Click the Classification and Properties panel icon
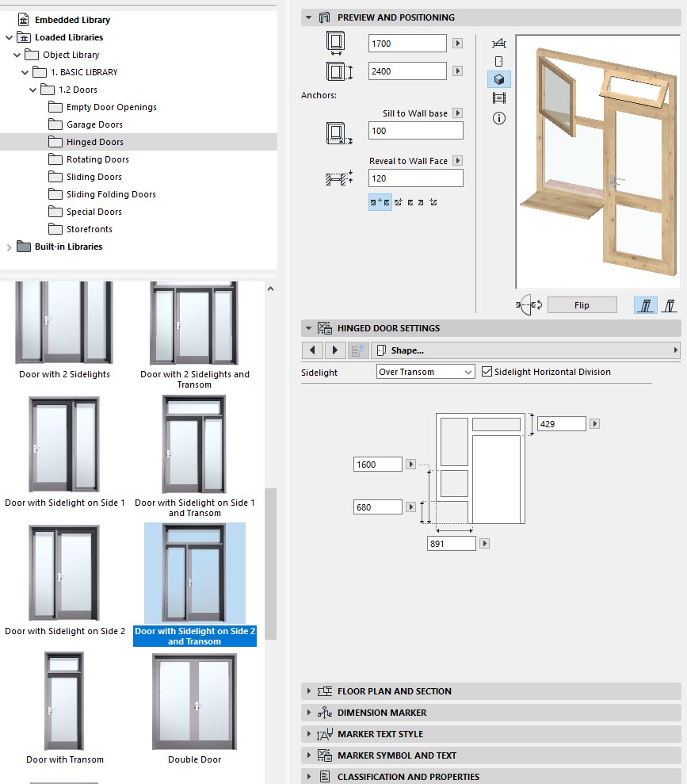The image size is (687, 784). (x=325, y=777)
